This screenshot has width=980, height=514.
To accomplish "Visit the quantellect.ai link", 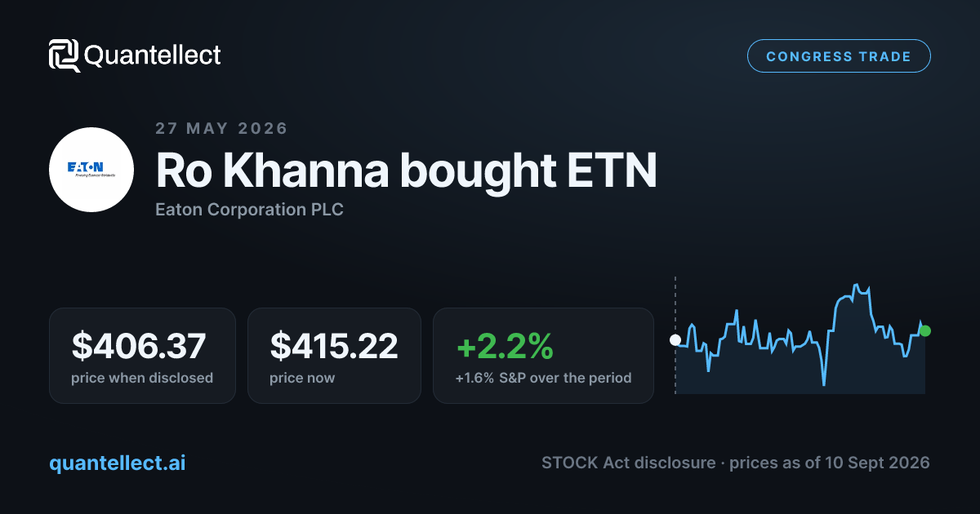I will [x=118, y=463].
